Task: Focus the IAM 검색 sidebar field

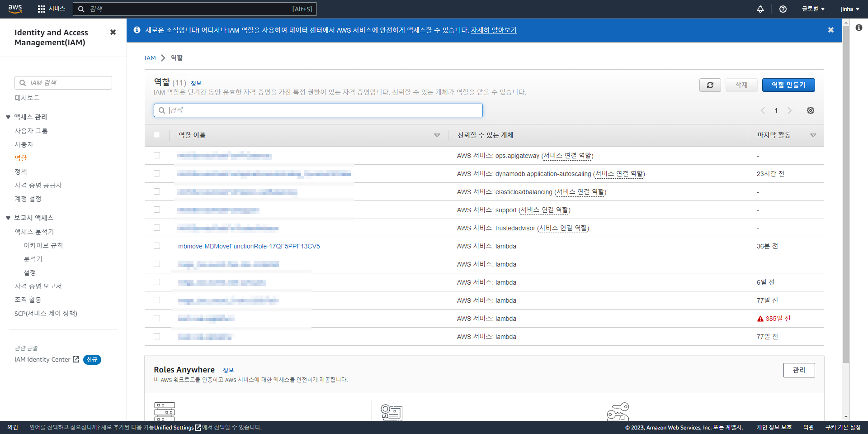Action: coord(63,83)
